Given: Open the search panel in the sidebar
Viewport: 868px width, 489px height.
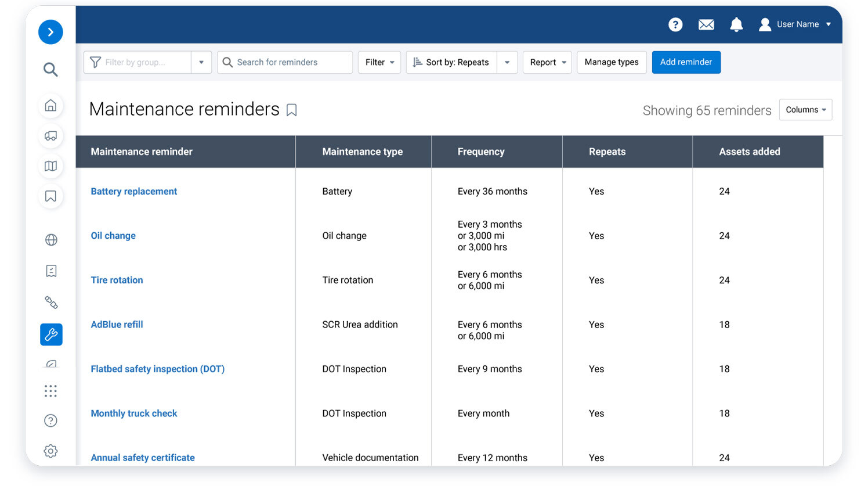Looking at the screenshot, I should [50, 69].
